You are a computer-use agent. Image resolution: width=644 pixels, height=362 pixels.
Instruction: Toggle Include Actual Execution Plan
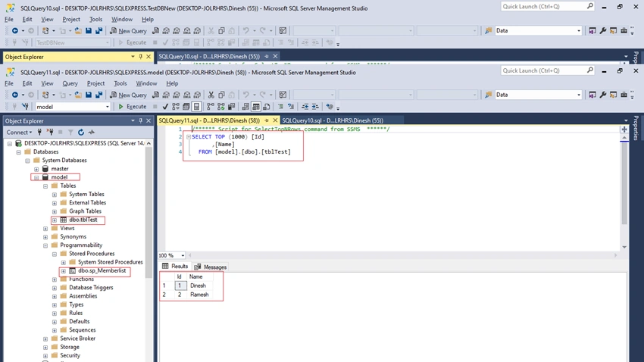211,107
